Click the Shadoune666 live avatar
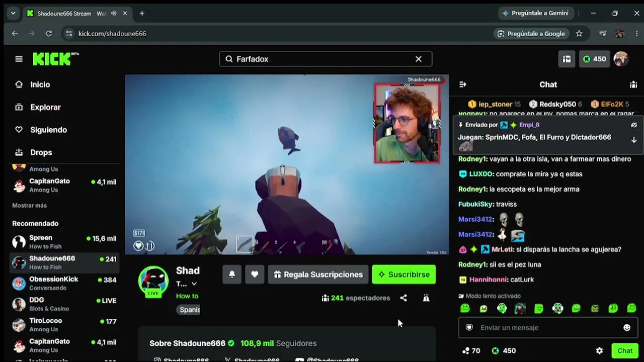The height and width of the screenshot is (362, 644). click(x=153, y=281)
